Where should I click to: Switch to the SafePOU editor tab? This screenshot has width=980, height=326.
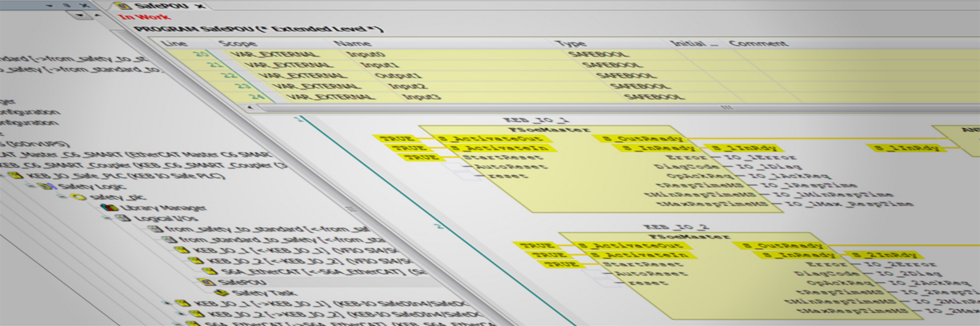coord(161,6)
